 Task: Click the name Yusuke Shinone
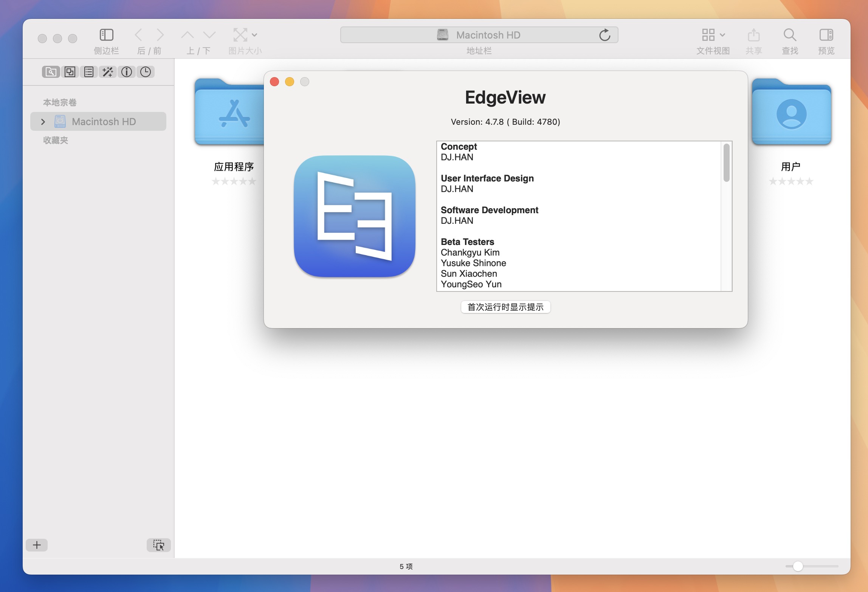473,263
